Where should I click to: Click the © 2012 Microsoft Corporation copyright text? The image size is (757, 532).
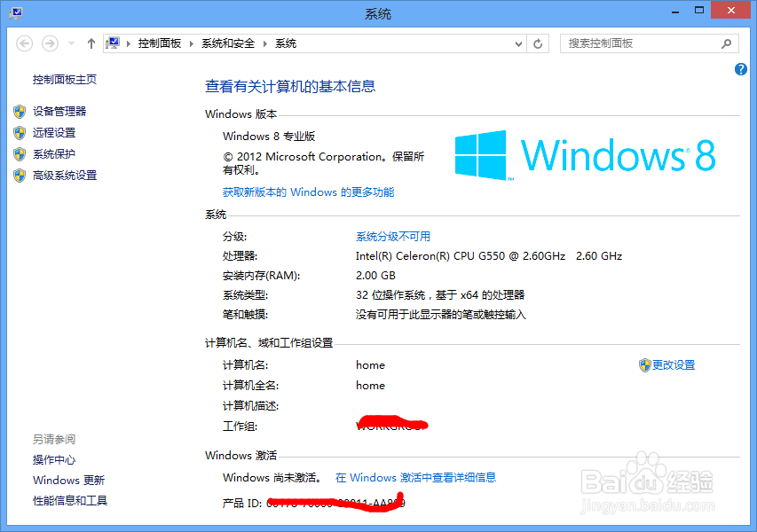coord(323,163)
